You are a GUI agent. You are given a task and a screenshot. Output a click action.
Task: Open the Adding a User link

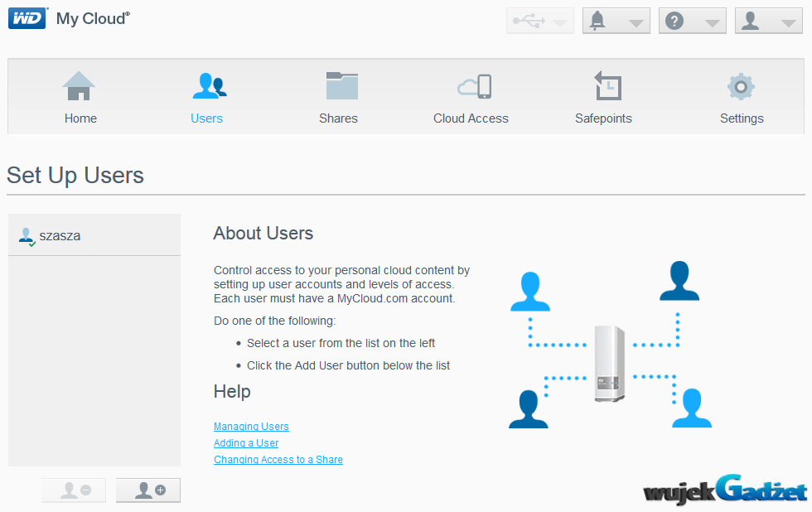(246, 443)
